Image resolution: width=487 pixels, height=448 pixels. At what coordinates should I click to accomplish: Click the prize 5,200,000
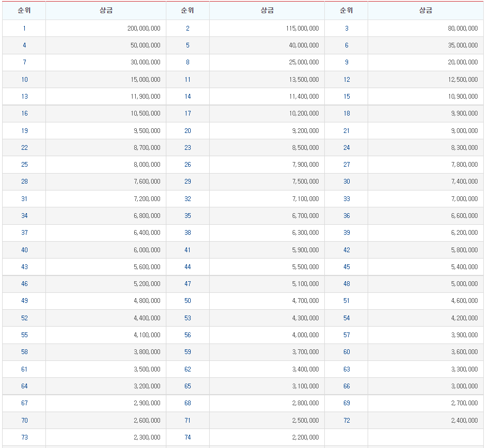(x=147, y=283)
